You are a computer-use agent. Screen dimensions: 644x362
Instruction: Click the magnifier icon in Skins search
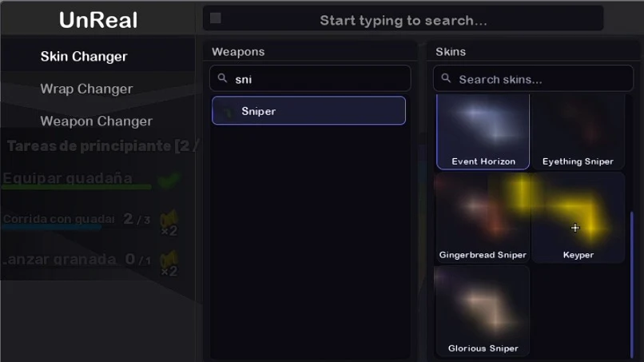tap(446, 78)
